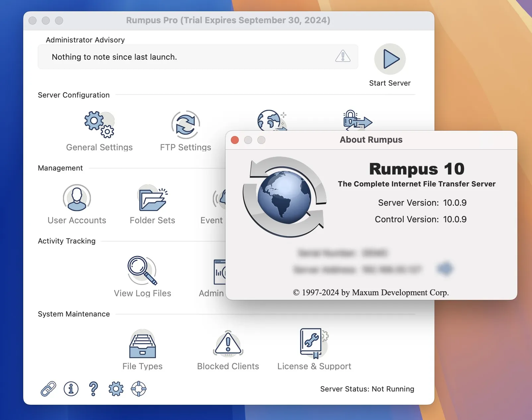Open the padlock secure transfer icon
532x420 pixels.
[x=358, y=120]
